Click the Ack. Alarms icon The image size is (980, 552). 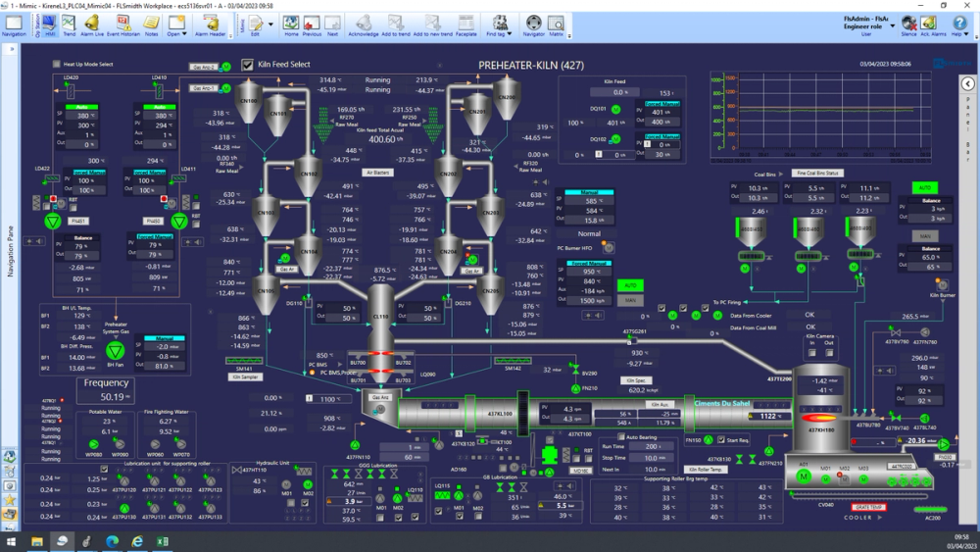(929, 24)
